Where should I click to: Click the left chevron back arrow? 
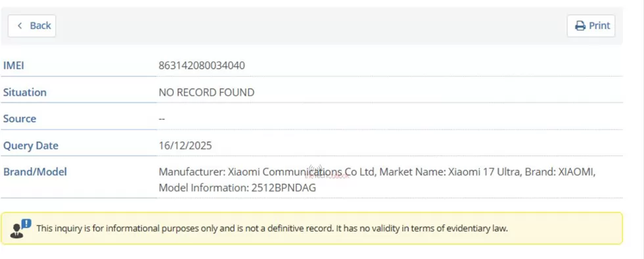click(20, 26)
